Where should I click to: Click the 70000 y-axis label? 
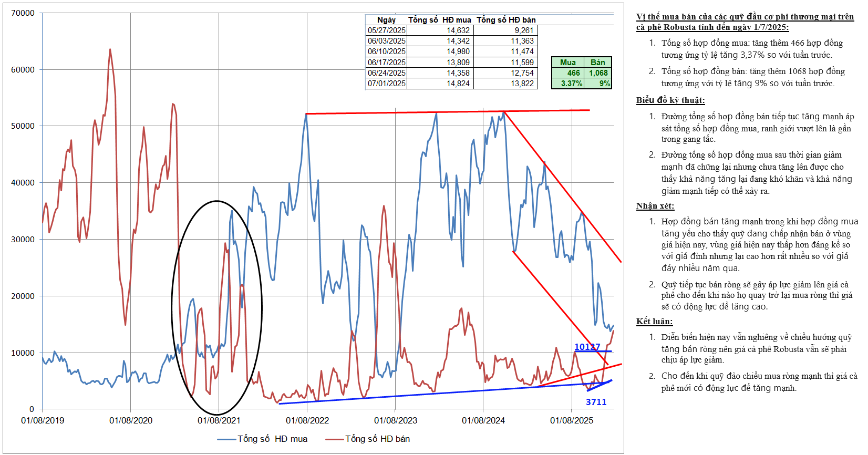pos(23,13)
